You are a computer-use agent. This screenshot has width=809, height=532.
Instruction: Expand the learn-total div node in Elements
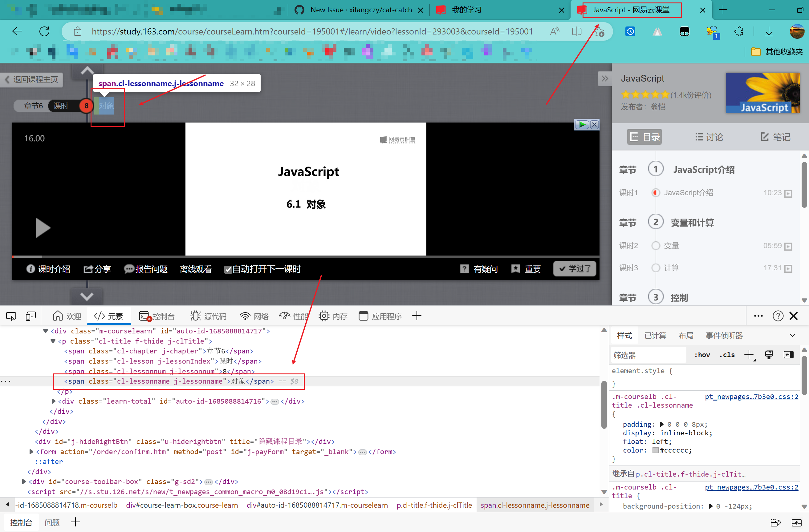53,401
